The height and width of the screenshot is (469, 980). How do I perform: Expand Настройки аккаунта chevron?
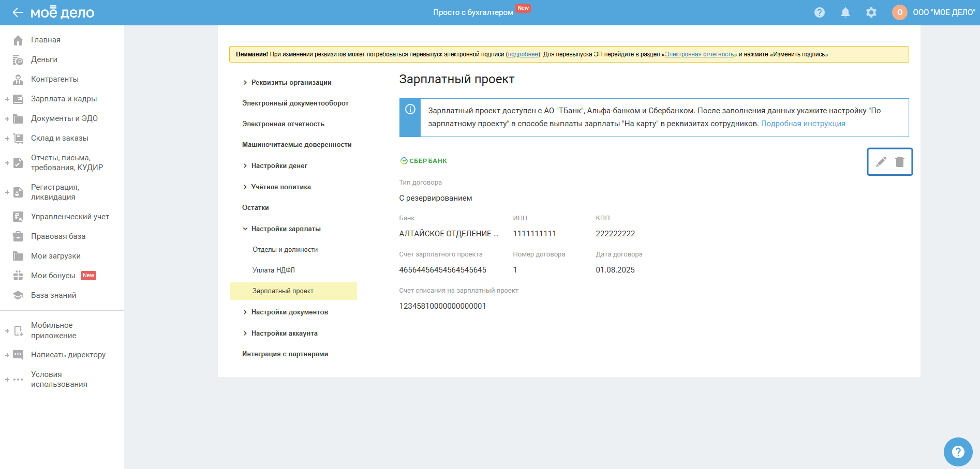pos(245,334)
